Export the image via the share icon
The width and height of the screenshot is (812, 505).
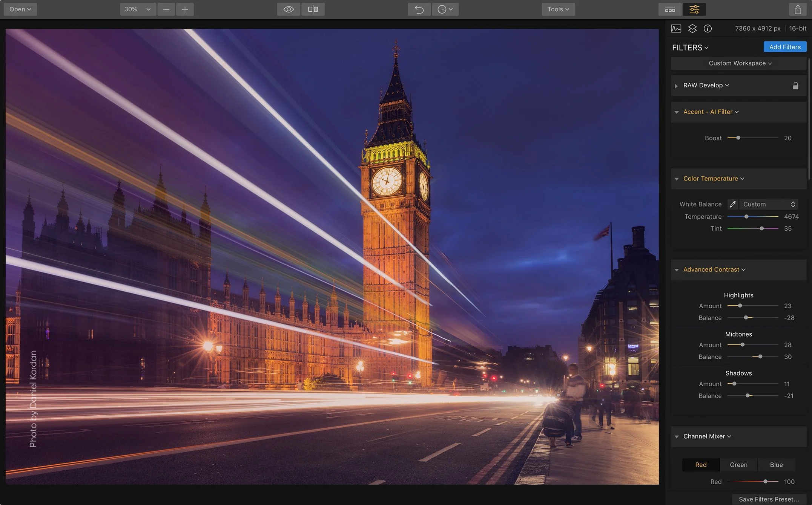[798, 9]
